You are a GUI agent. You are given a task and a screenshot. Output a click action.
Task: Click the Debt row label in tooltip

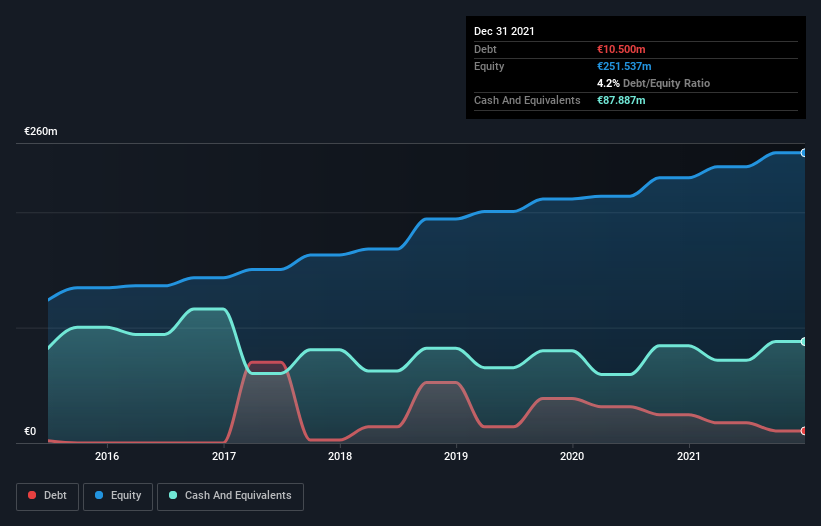pyautogui.click(x=485, y=49)
